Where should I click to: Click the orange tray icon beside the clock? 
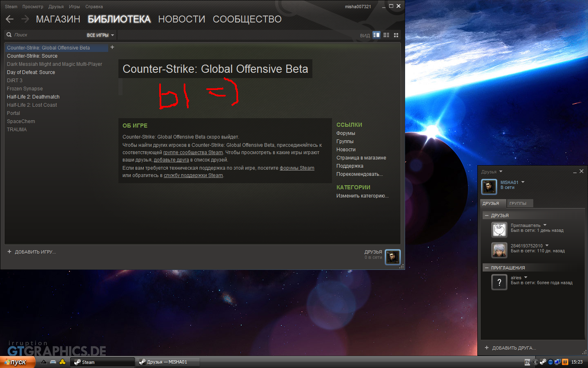click(565, 362)
